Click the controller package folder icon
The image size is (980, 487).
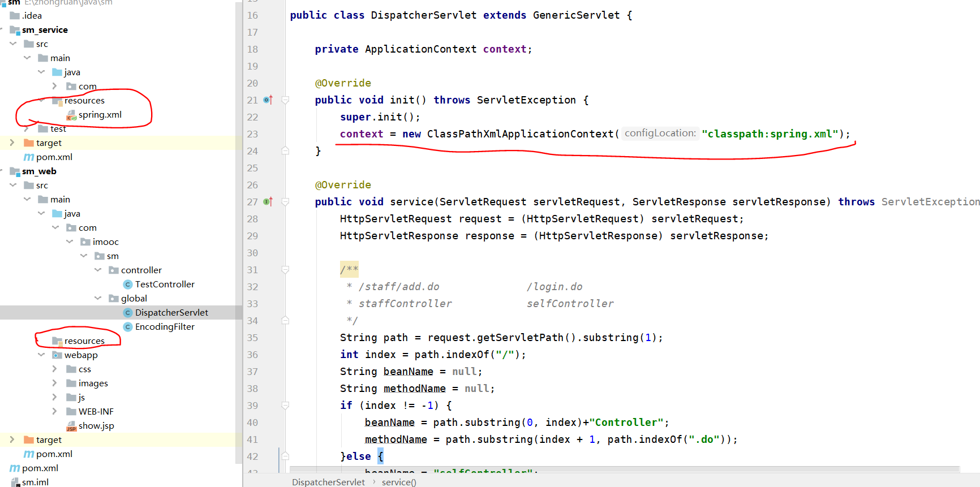[x=114, y=270]
